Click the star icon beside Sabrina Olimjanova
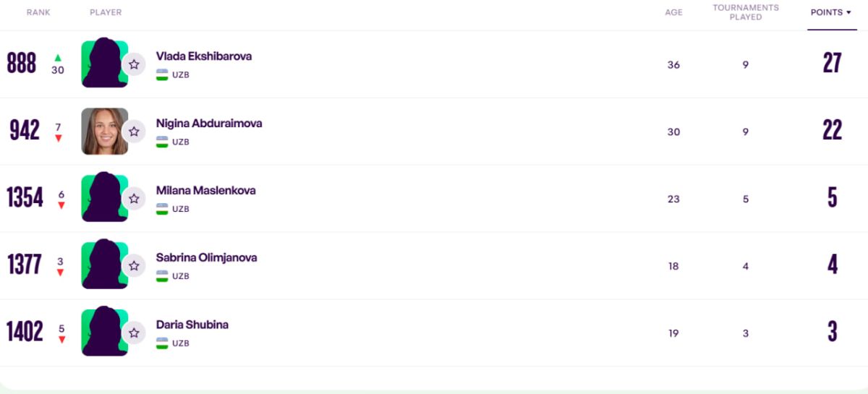Screen dimensions: 868x394 134,266
